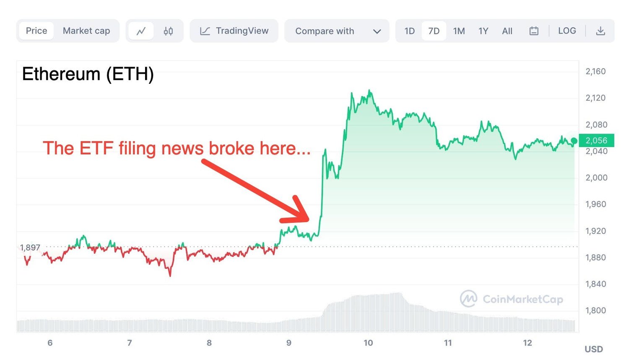Download the chart data
Image resolution: width=629 pixels, height=364 pixels.
pos(600,31)
